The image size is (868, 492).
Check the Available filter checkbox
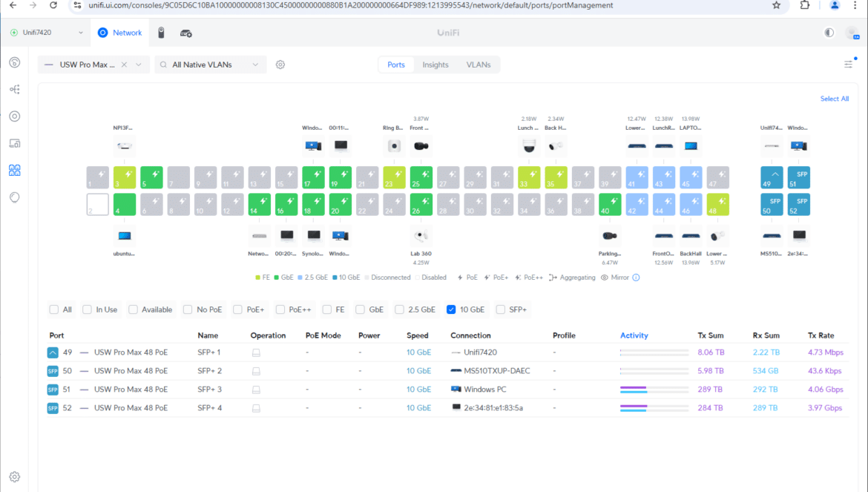coord(133,309)
